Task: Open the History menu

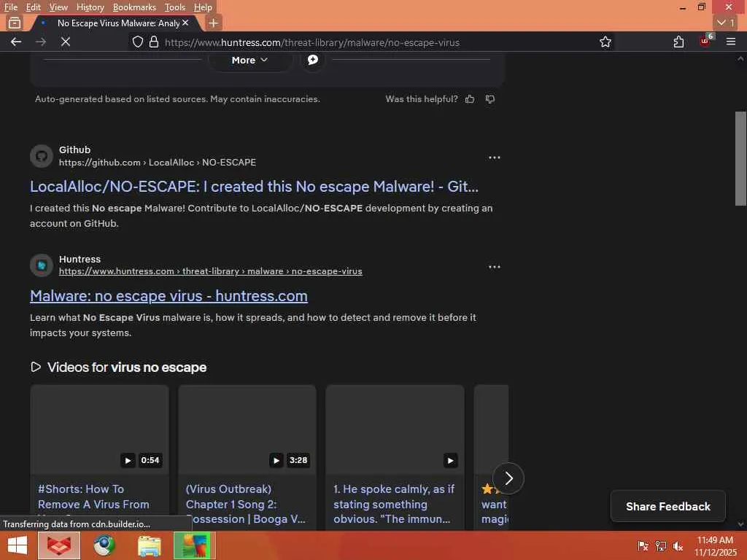Action: tap(90, 7)
